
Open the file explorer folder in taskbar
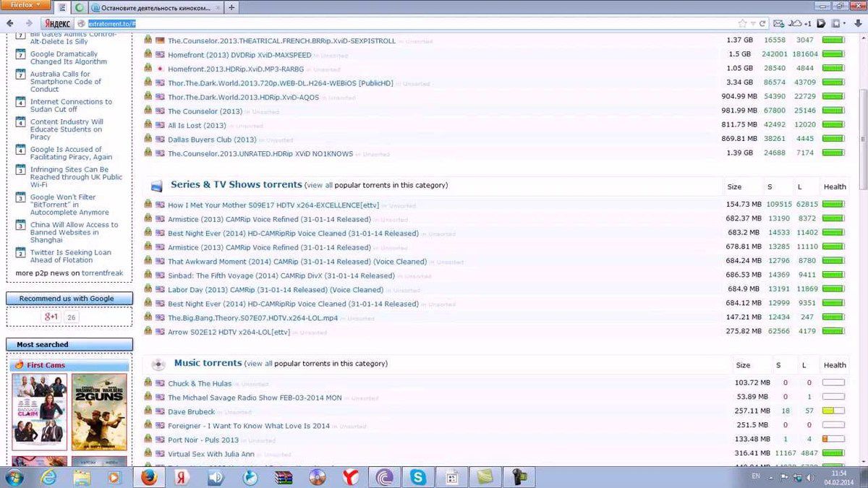point(82,477)
